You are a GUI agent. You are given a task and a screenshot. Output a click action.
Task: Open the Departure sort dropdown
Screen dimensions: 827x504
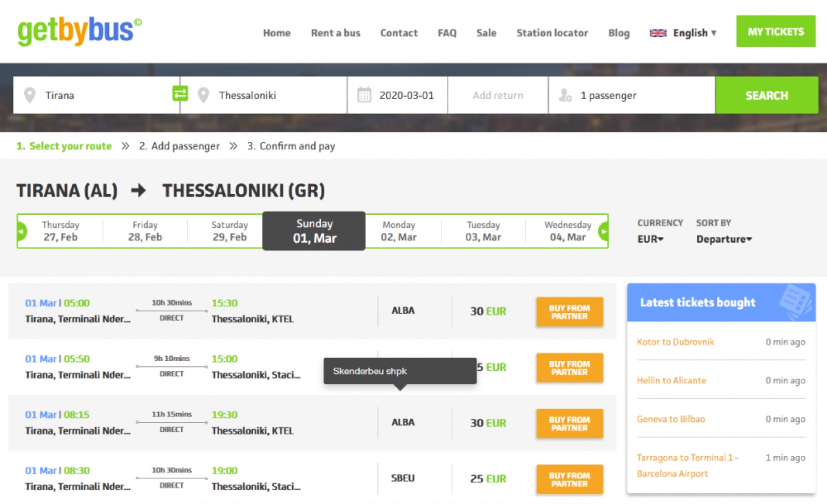(x=724, y=239)
